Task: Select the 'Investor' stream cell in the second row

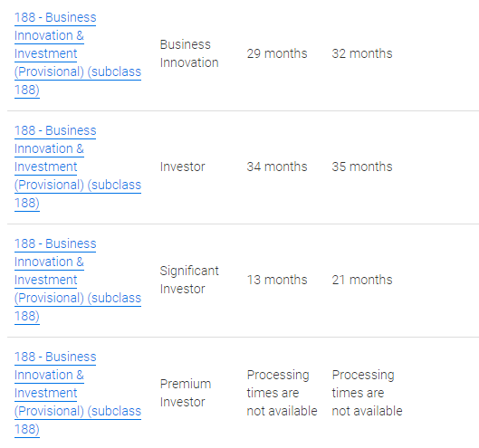Action: 182,167
